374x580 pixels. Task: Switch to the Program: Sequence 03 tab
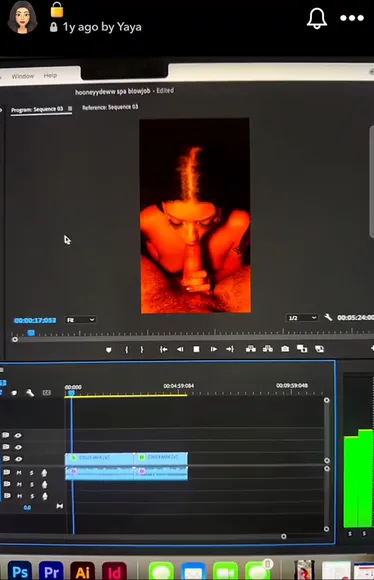(x=37, y=109)
